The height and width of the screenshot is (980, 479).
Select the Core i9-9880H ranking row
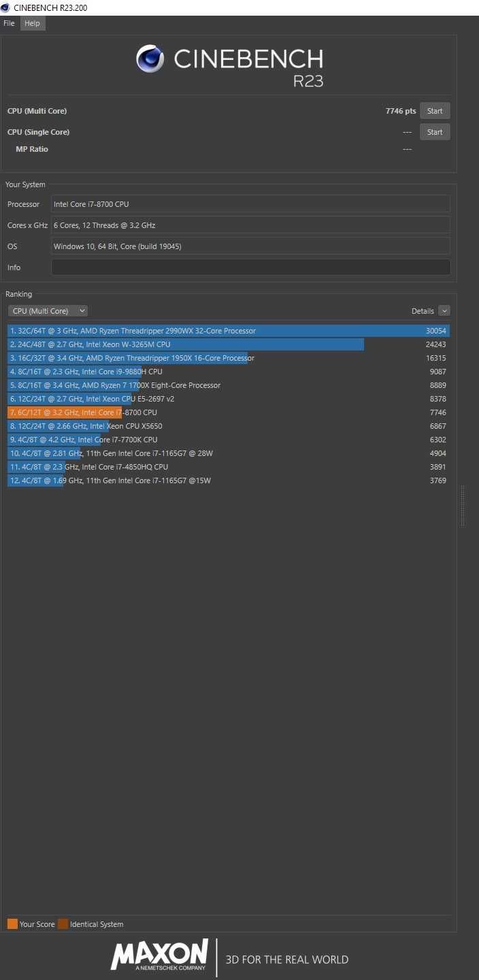click(229, 372)
